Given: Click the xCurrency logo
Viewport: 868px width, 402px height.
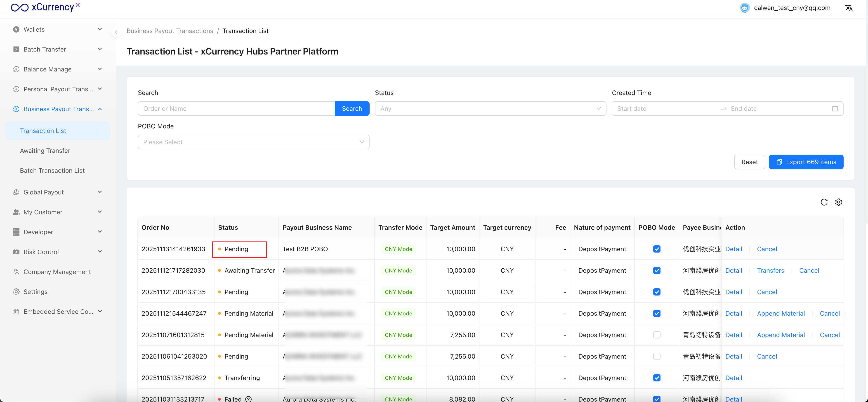Looking at the screenshot, I should [45, 7].
